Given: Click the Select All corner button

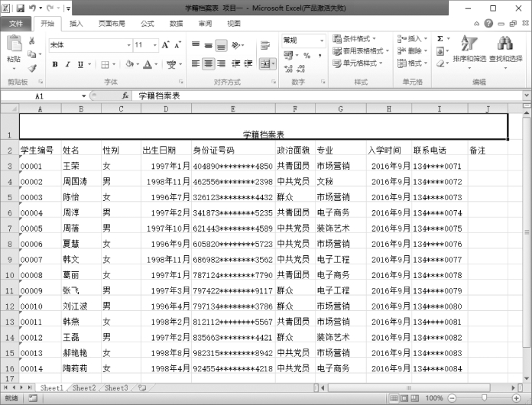Looking at the screenshot, I should coord(9,109).
